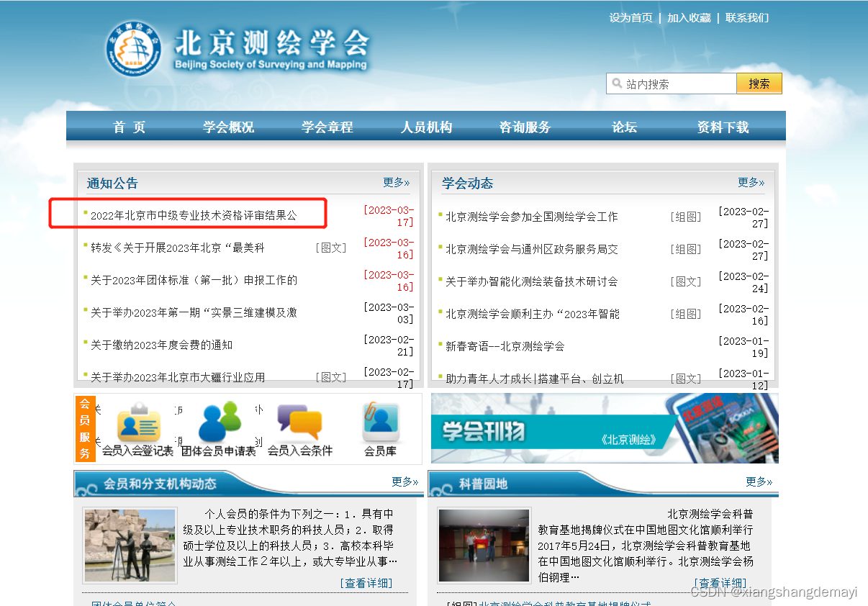
Task: Click 更多 in 学会动态 panel
Action: [x=751, y=183]
